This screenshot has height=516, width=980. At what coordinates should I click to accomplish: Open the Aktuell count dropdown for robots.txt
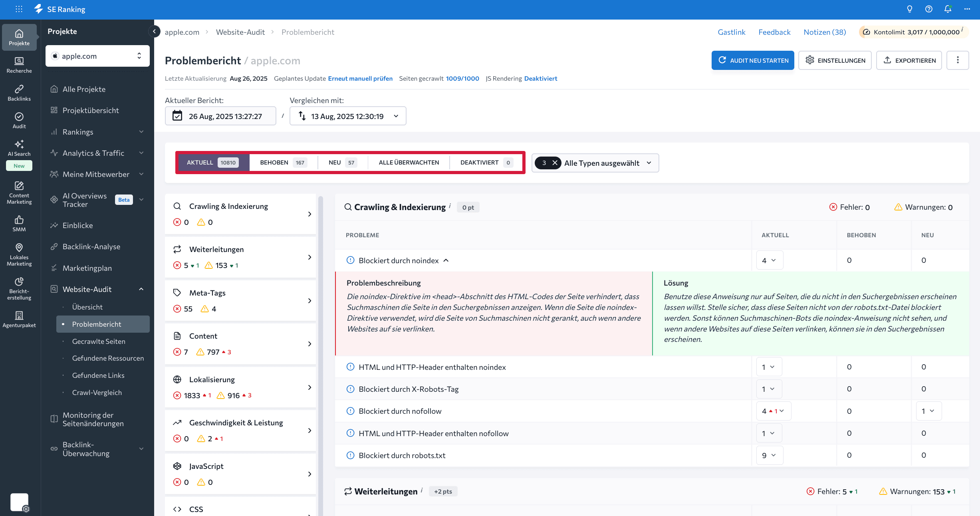[770, 455]
